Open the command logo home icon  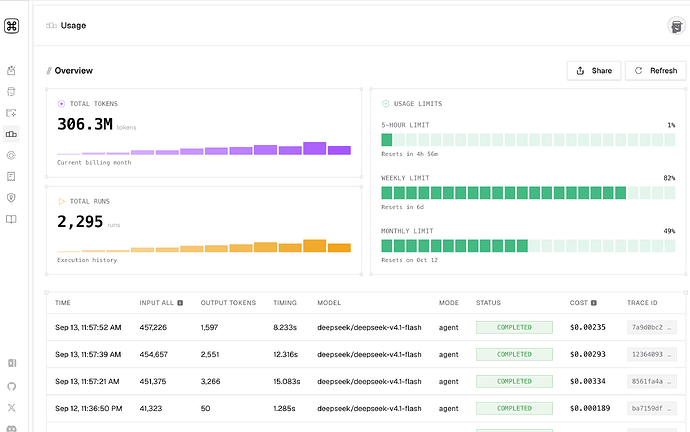pyautogui.click(x=11, y=26)
